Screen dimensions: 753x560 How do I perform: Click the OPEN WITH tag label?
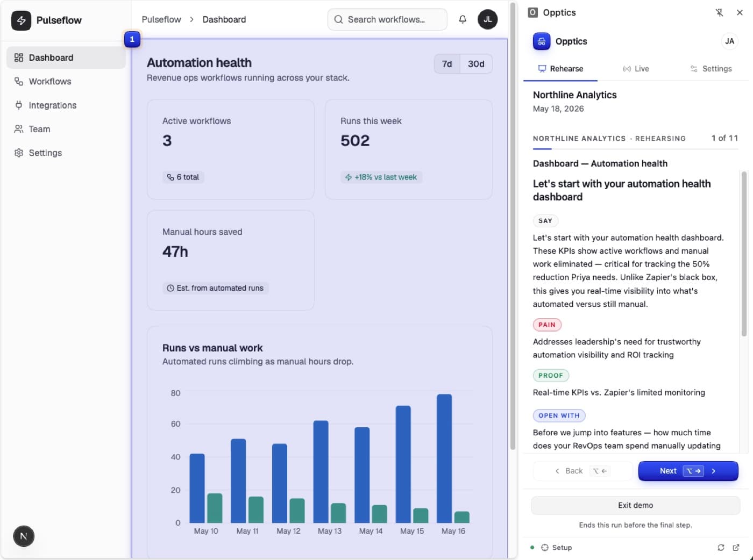click(x=559, y=415)
